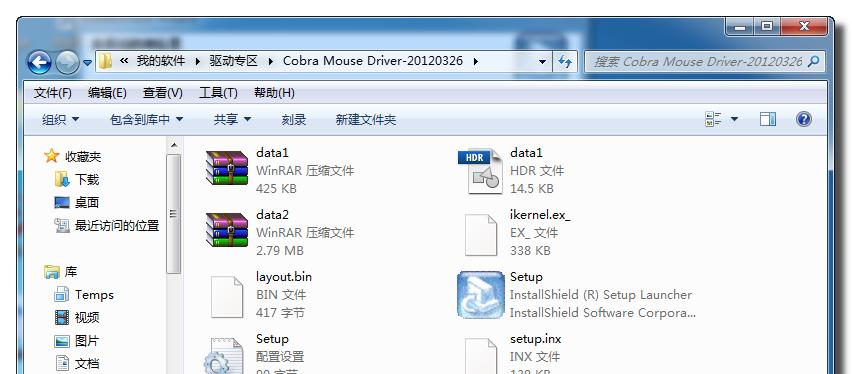Open the 图片 library
This screenshot has width=852, height=374.
point(87,341)
